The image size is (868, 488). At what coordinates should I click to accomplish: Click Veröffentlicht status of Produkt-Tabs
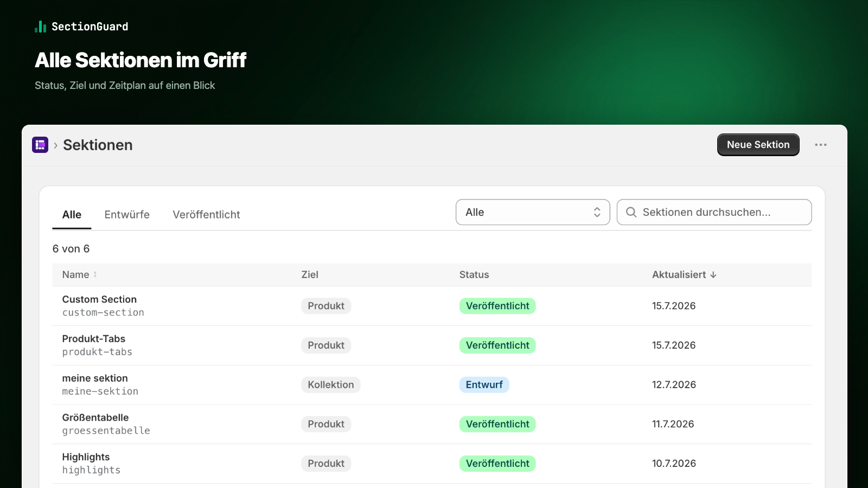tap(497, 345)
